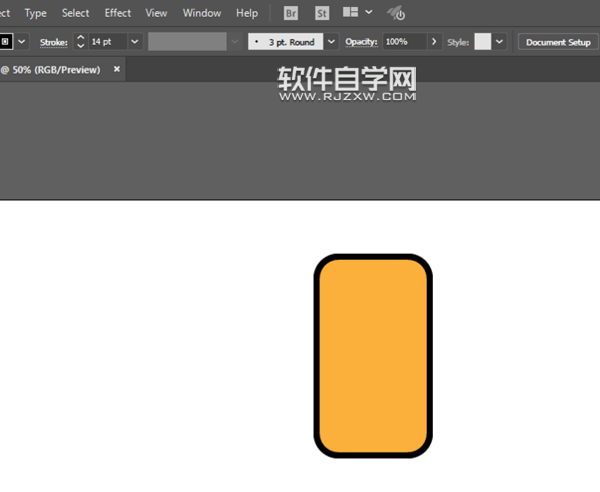Click the GPU performance rocket icon
This screenshot has height=492, width=600.
point(396,13)
